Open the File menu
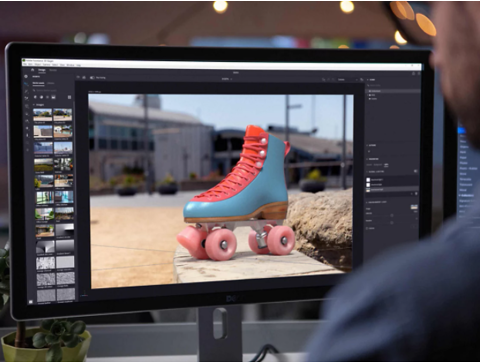The image size is (480, 362). (25, 63)
